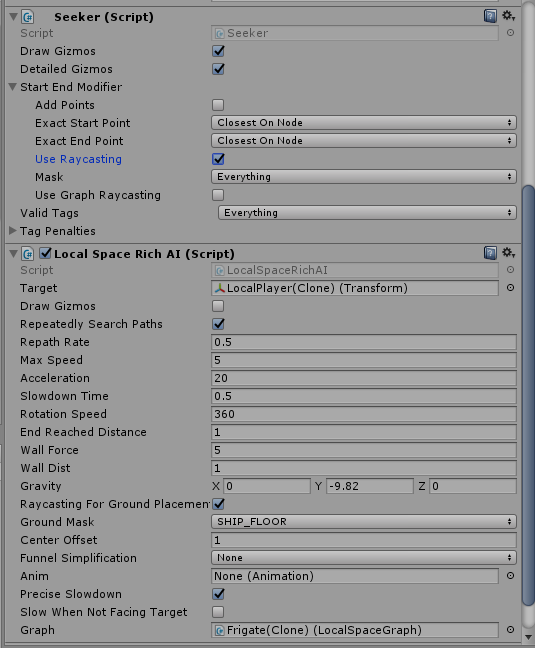Screen dimensions: 535x648
Task: Enable the Add Points checkbox
Action: pos(218,105)
